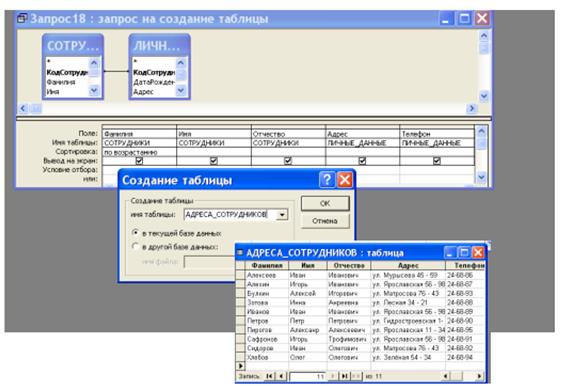Click cell Булкин in the table

tap(267, 293)
